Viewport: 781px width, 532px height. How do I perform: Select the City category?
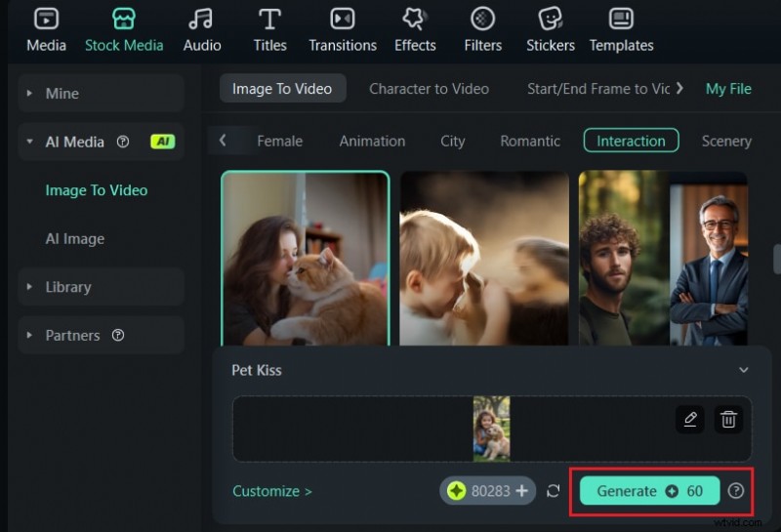[x=452, y=142]
